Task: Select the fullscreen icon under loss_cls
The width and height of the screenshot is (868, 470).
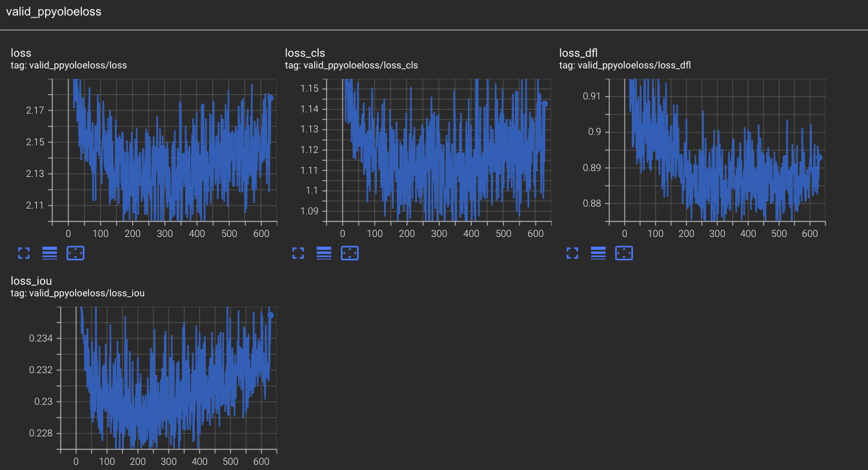Action: pos(298,253)
